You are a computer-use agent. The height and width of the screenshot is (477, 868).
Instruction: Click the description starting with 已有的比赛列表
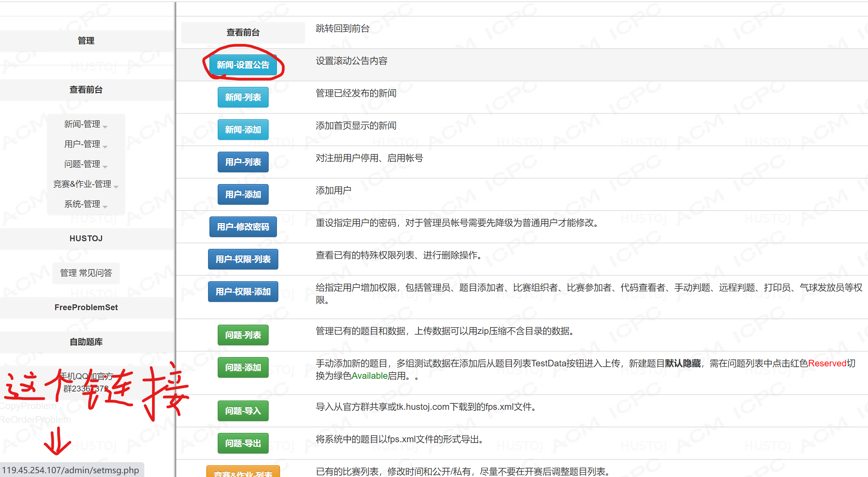(463, 471)
